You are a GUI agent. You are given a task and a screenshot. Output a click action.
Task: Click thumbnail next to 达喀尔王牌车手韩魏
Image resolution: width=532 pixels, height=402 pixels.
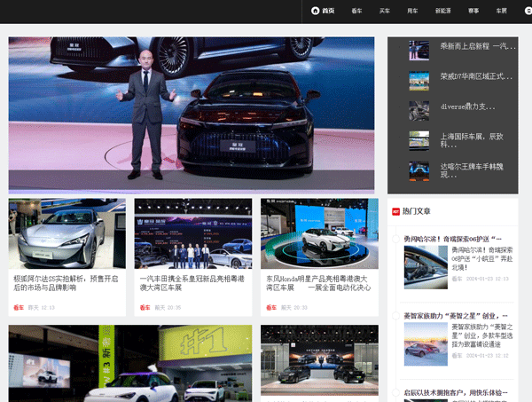[x=419, y=170]
